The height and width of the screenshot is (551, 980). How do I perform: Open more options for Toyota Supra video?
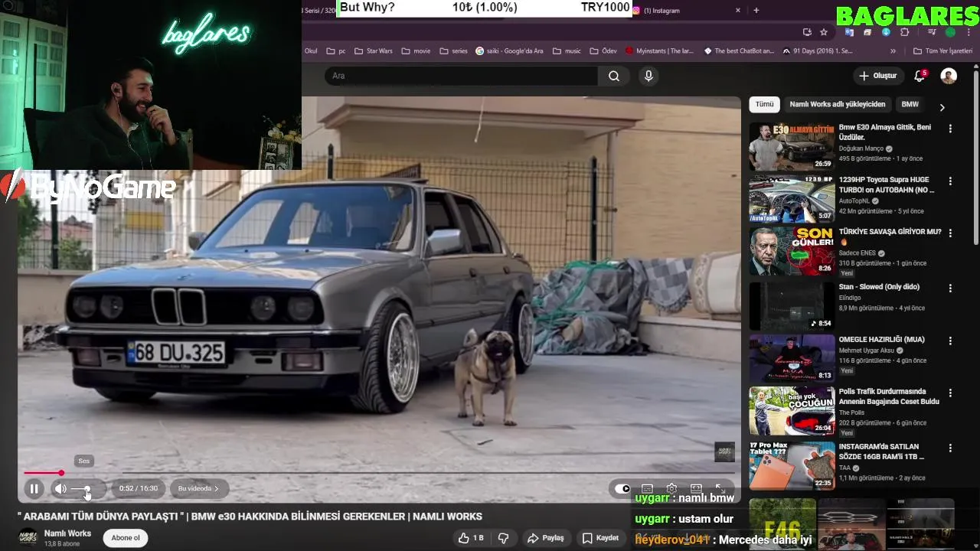pyautogui.click(x=950, y=181)
